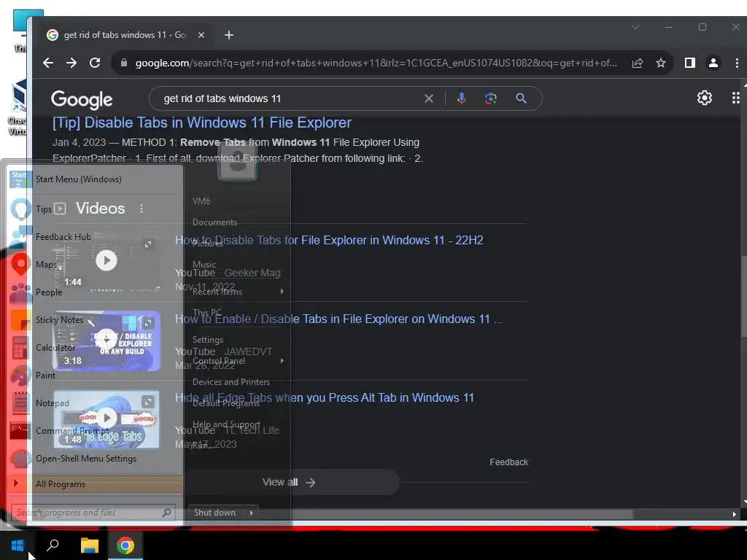Click the horizontal scrollbar of page
This screenshot has width=747, height=560.
[x=381, y=514]
